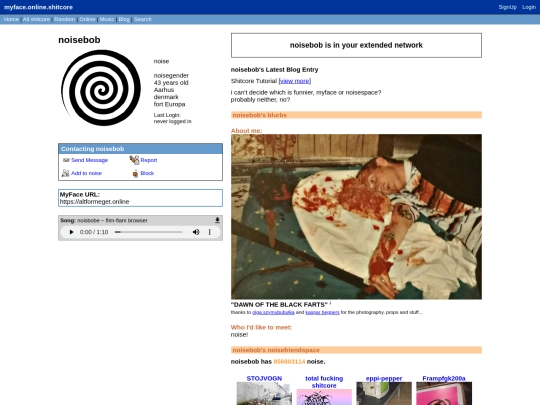Click the 0:00 / 1:10 time display
Screen dimensions: 540x405
pyautogui.click(x=94, y=232)
